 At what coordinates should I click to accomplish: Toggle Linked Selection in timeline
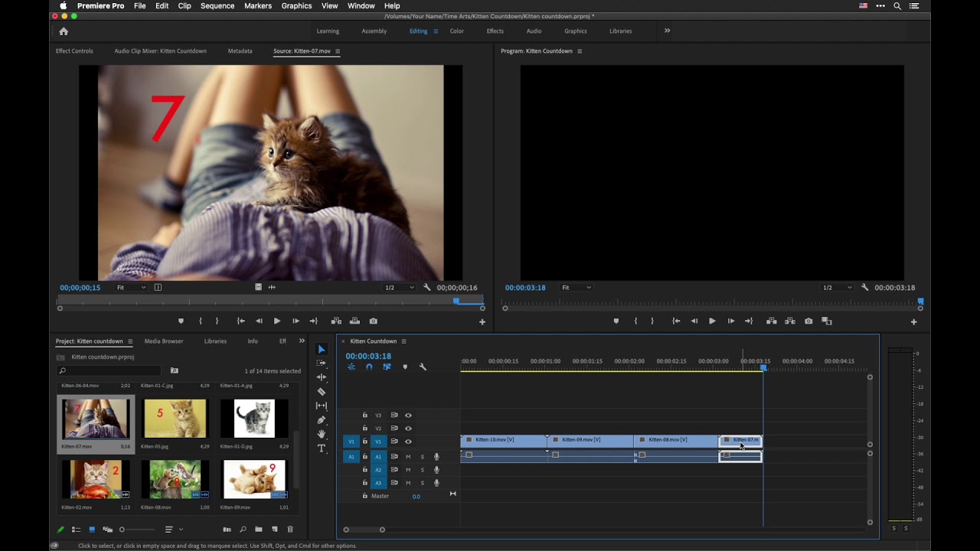[x=387, y=367]
